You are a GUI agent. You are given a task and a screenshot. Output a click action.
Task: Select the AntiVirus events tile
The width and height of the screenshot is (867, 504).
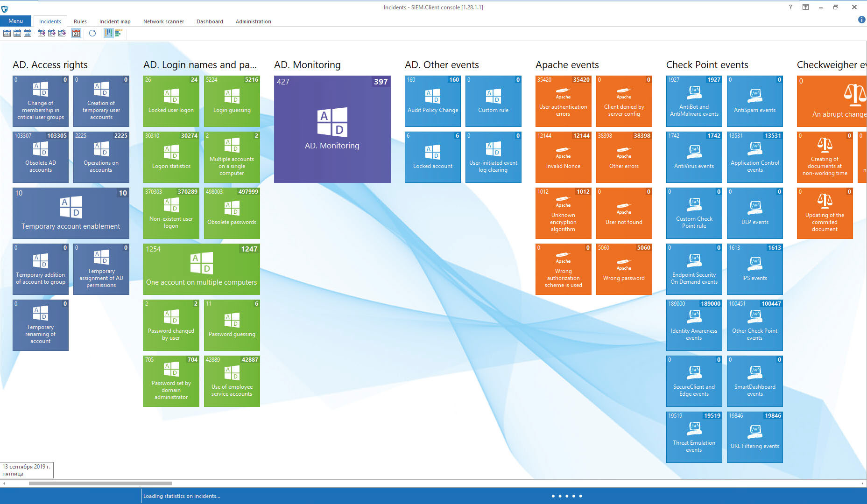(694, 157)
